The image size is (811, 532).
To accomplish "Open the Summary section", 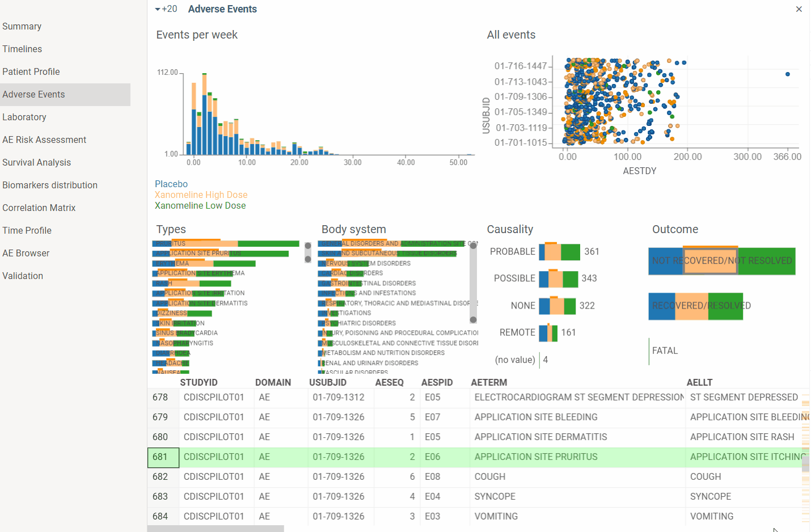I will (22, 26).
